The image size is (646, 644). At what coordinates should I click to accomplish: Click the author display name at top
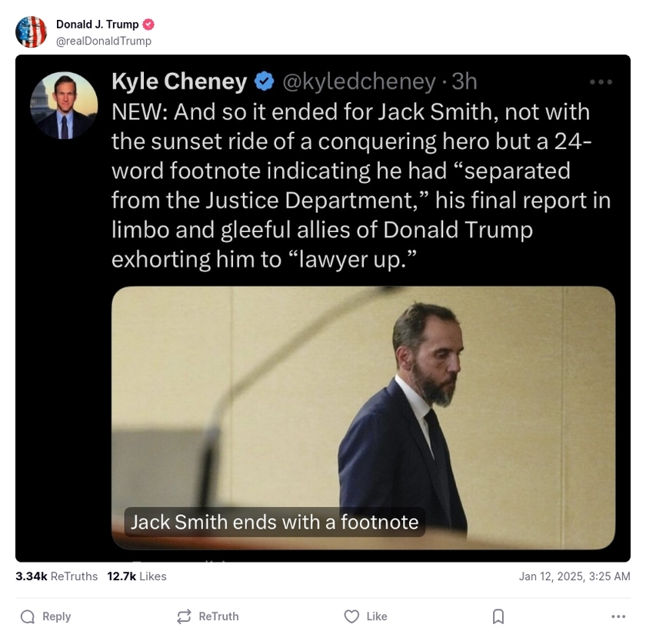pos(97,25)
